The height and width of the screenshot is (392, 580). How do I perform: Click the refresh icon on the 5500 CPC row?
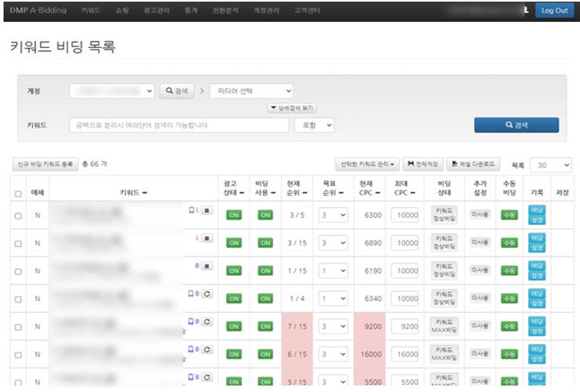pos(206,377)
